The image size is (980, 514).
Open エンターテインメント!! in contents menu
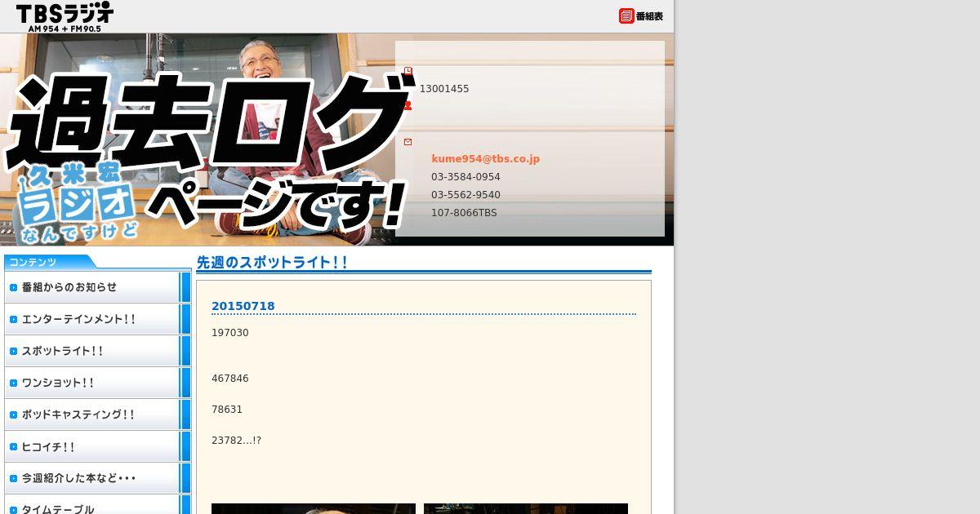(x=97, y=319)
